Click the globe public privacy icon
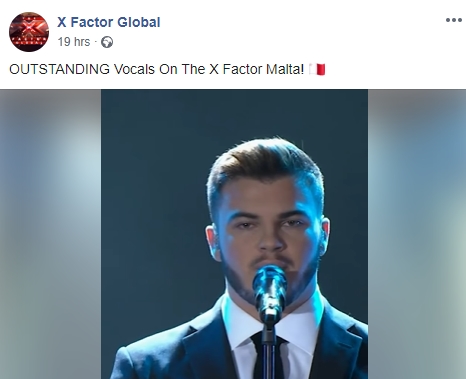 [x=107, y=42]
